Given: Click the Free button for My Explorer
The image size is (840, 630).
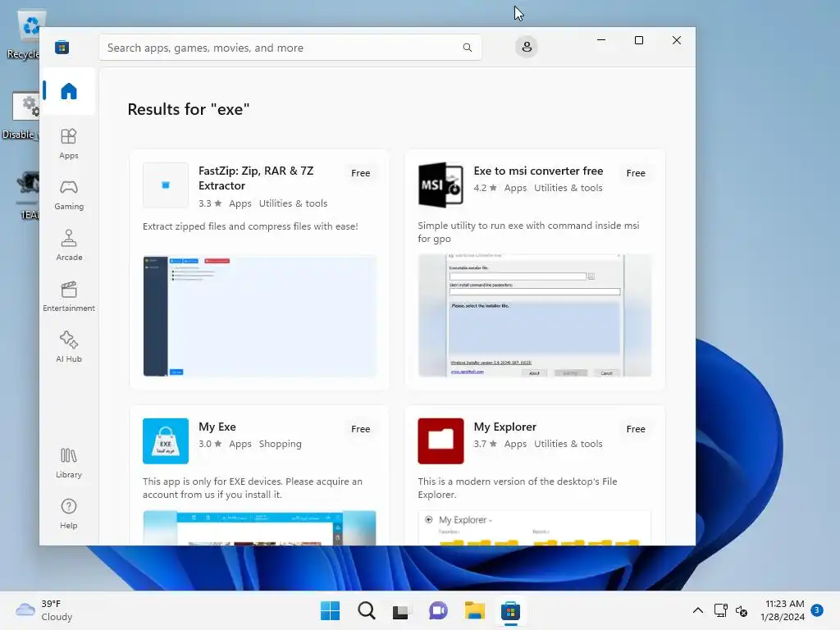Looking at the screenshot, I should (x=636, y=429).
